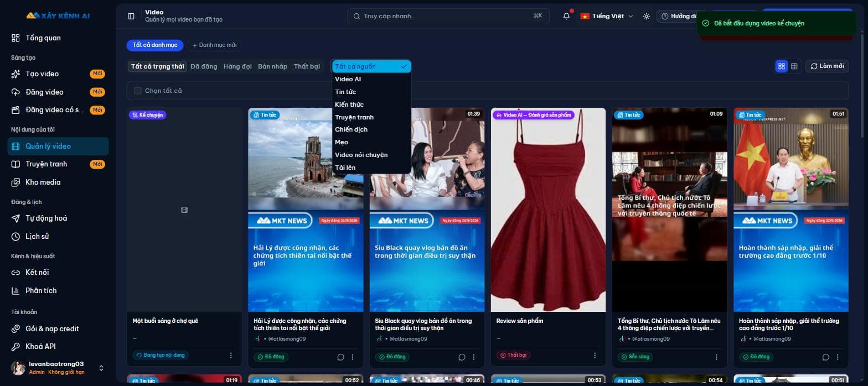Open the red dress Review sản phẩm thumbnail
The image size is (868, 386).
[x=548, y=210]
